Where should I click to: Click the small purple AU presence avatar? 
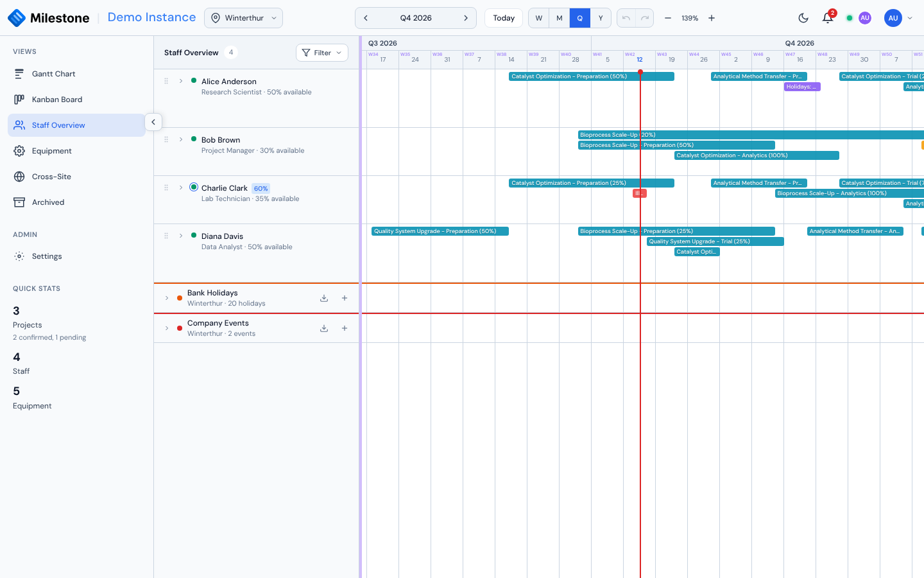pyautogui.click(x=865, y=18)
